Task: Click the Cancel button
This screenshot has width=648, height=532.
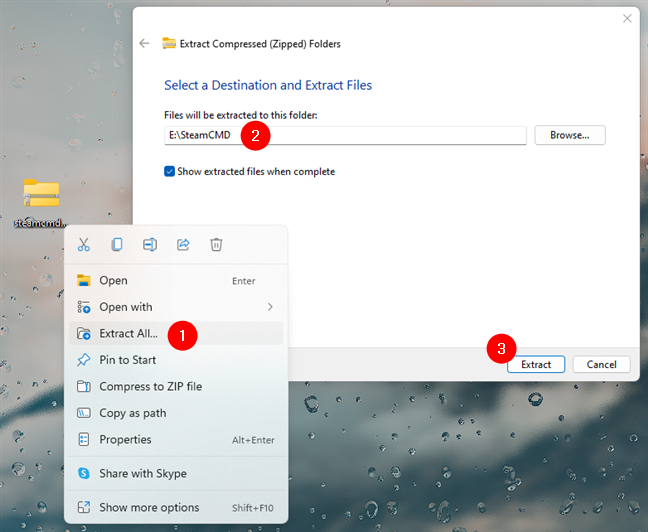Action: point(601,365)
